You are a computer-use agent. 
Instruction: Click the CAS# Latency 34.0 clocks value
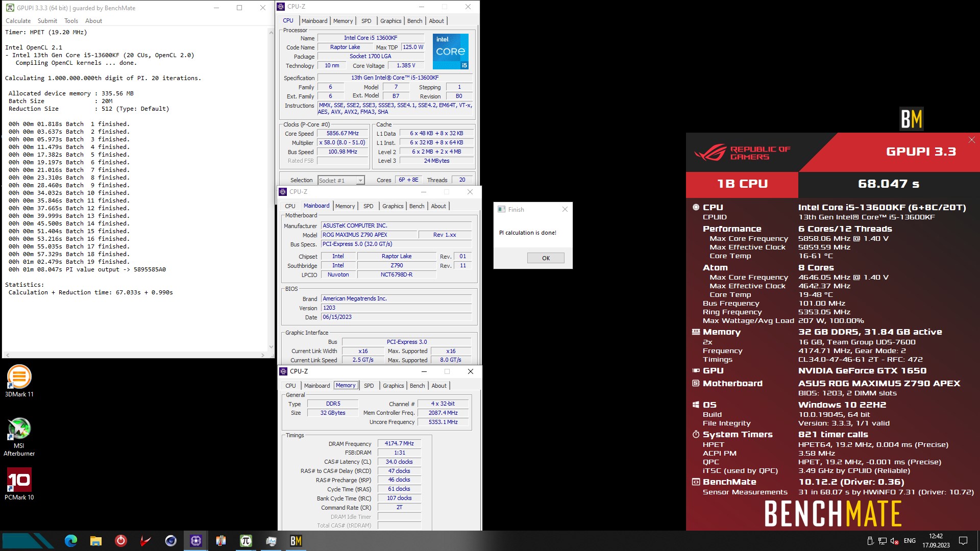pos(399,462)
